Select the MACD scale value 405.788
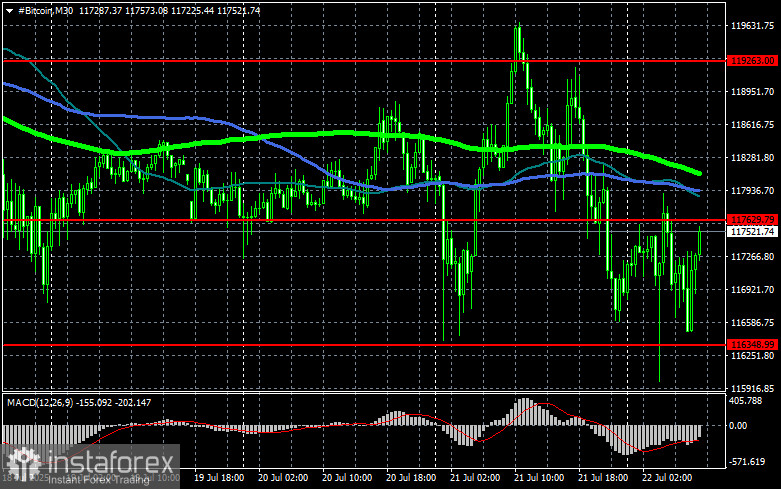The image size is (781, 489). point(745,400)
